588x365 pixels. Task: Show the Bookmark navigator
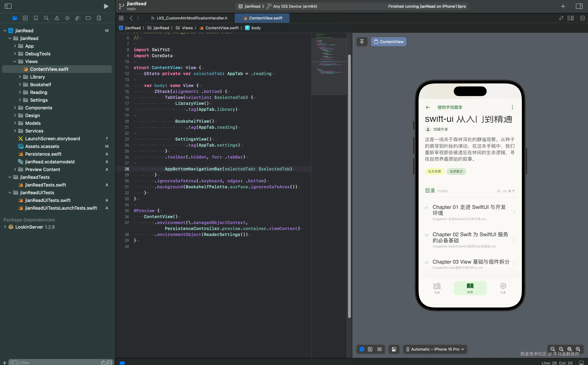coord(36,18)
